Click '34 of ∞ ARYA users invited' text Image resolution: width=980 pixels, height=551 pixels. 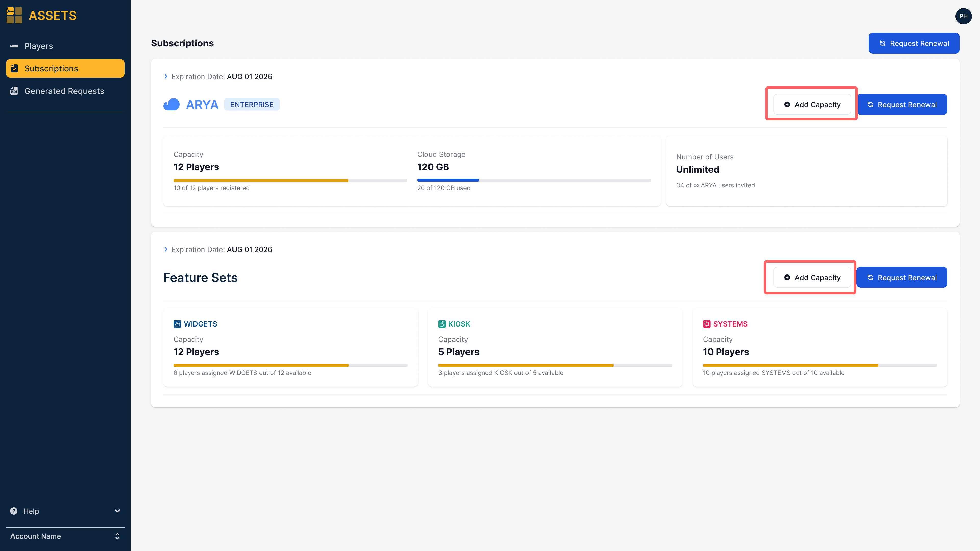pos(715,185)
